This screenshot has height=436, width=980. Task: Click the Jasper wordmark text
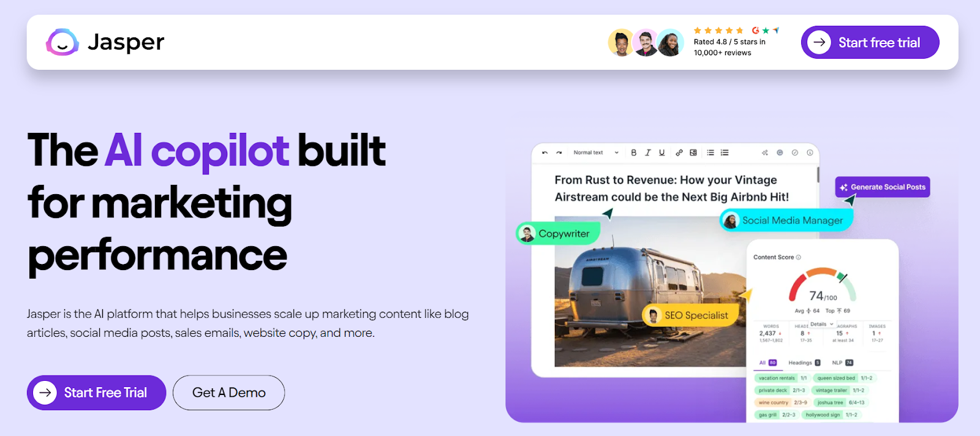(x=126, y=42)
